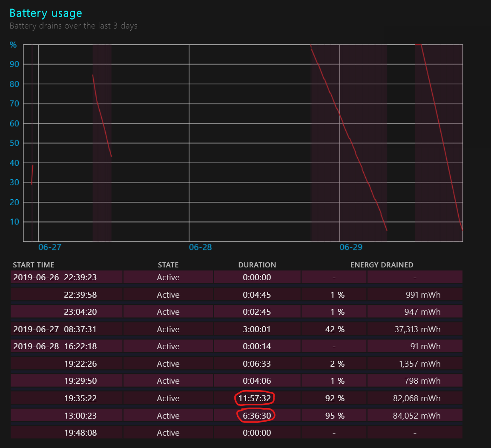Click Active state in the 08:37:31 row

click(x=168, y=329)
